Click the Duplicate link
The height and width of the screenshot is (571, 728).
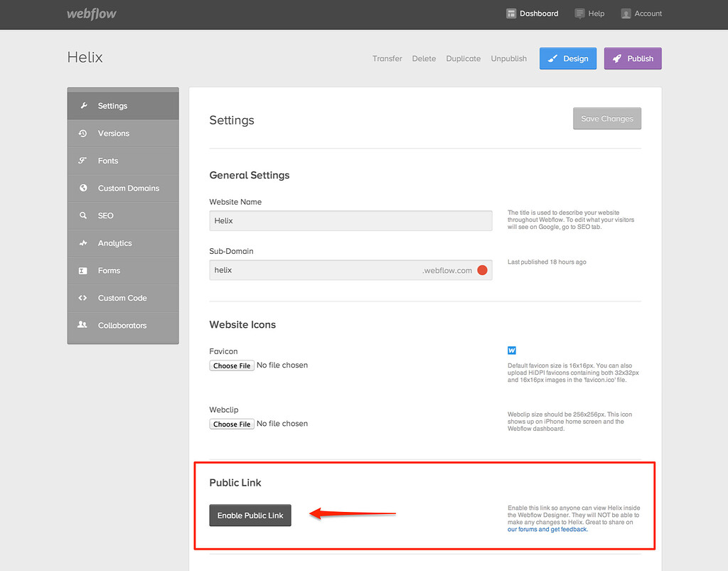464,58
